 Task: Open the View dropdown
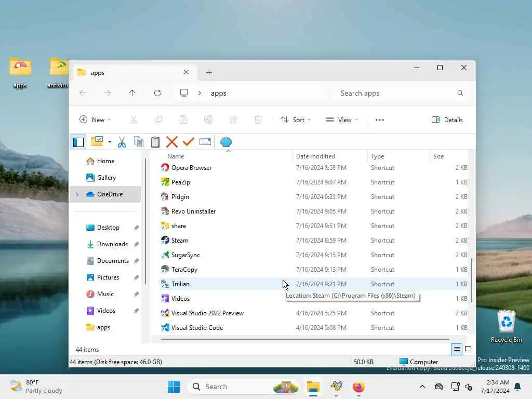(342, 120)
